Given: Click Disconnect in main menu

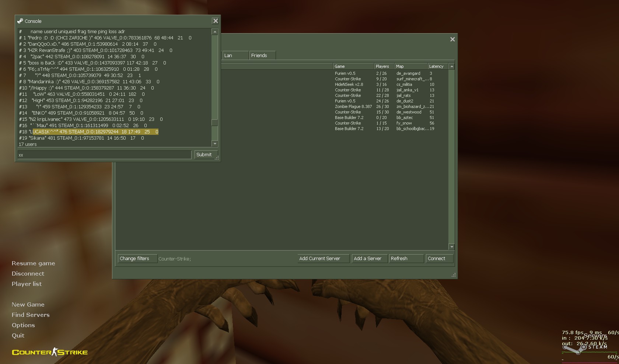Looking at the screenshot, I should (x=28, y=274).
